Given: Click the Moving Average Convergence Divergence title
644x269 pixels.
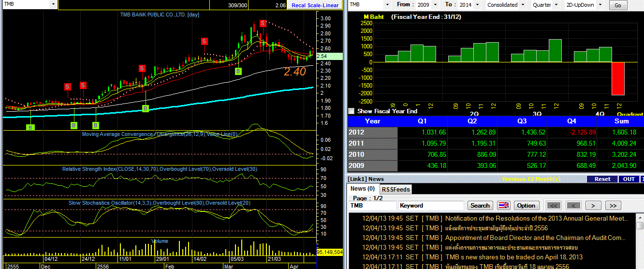Looking at the screenshot, I should [x=160, y=134].
